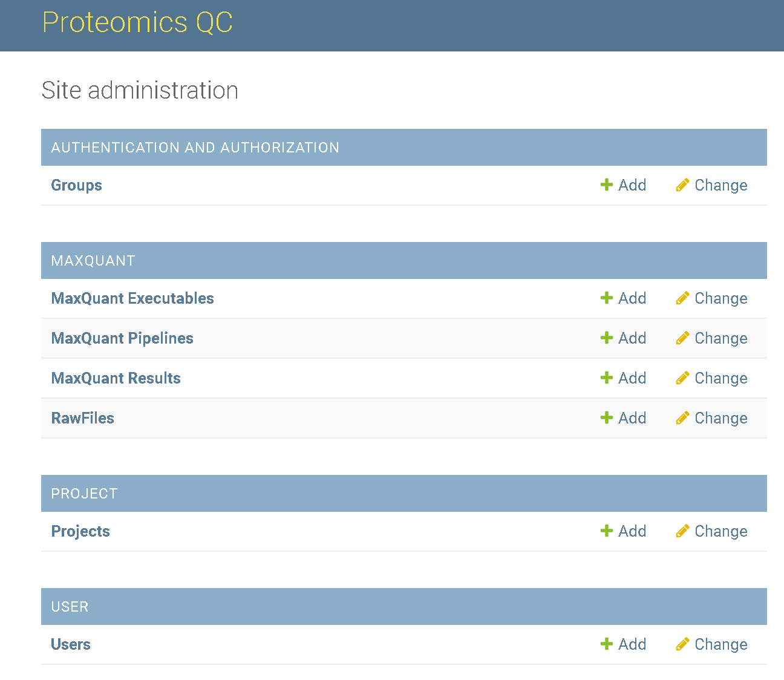This screenshot has width=784, height=680.
Task: Click the pencil icon beside Users
Action: [x=682, y=644]
